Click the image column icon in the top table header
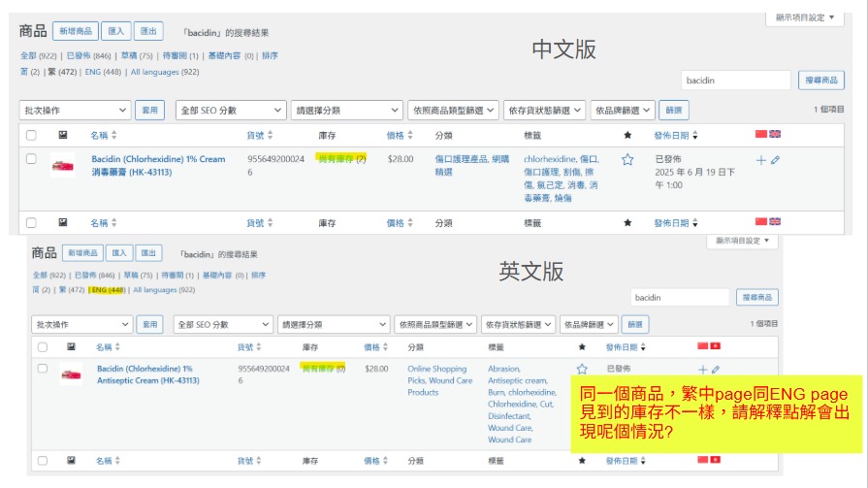 coord(63,135)
